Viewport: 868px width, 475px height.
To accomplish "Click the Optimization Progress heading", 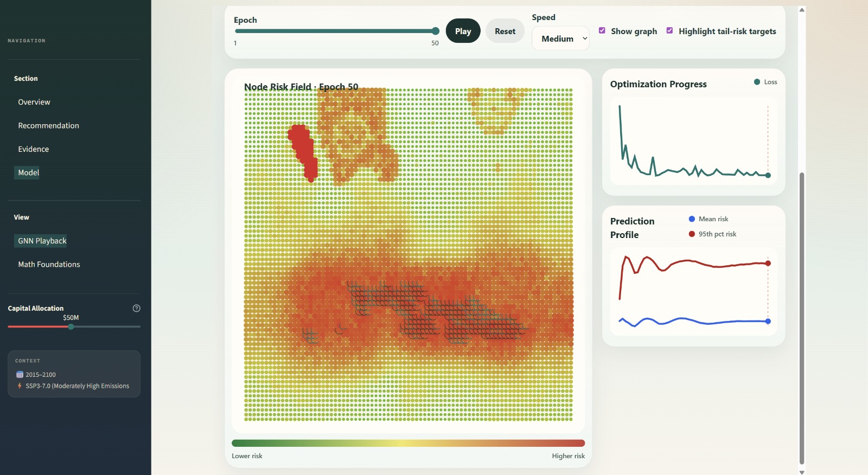I will [658, 84].
